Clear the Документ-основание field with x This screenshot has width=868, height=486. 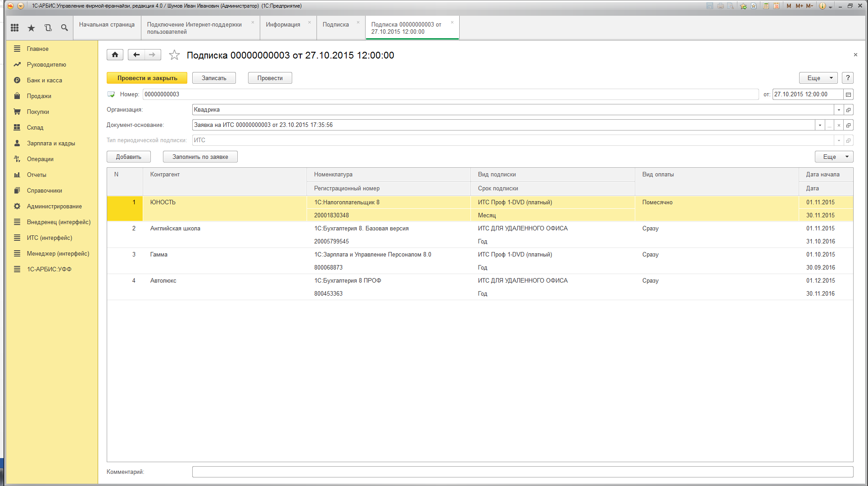[839, 125]
